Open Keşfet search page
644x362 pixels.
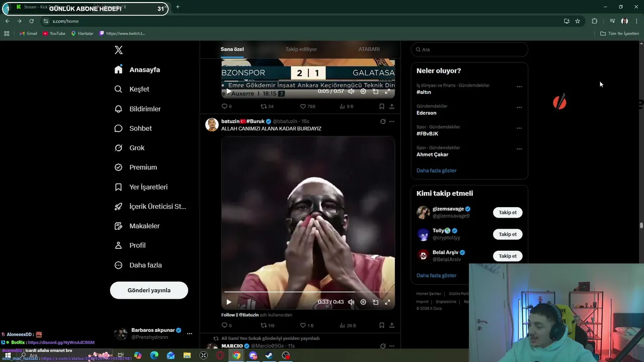pyautogui.click(x=132, y=89)
